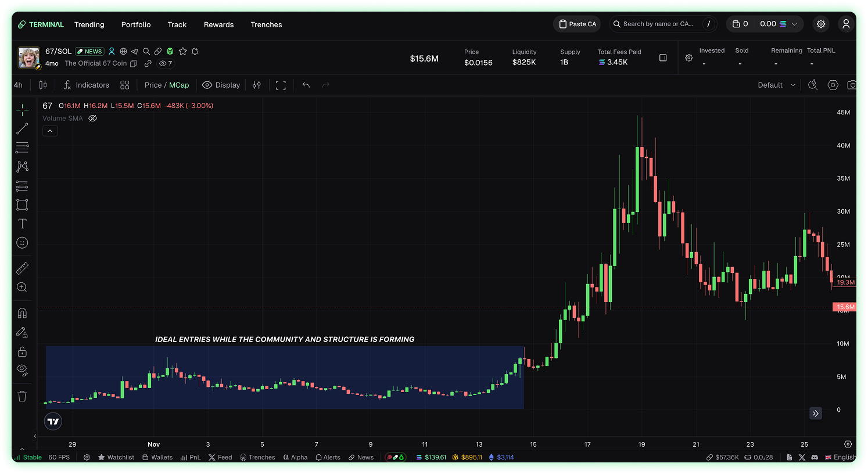Open the Portfolio tab
The image size is (868, 474).
[136, 24]
